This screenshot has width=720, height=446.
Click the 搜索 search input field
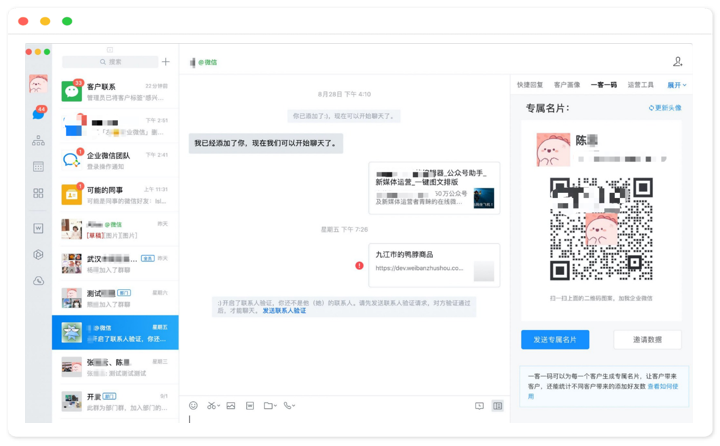click(x=110, y=62)
